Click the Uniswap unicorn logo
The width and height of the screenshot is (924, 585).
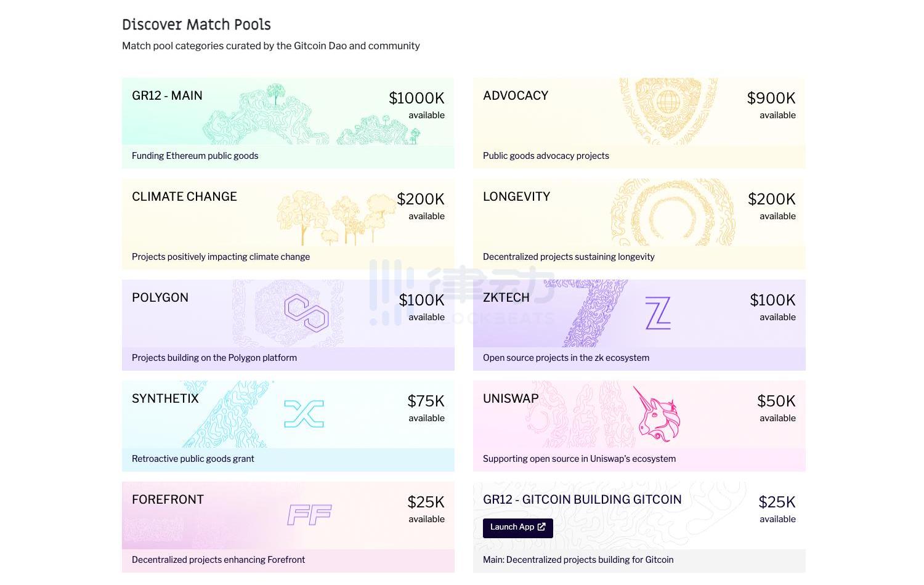tap(657, 414)
